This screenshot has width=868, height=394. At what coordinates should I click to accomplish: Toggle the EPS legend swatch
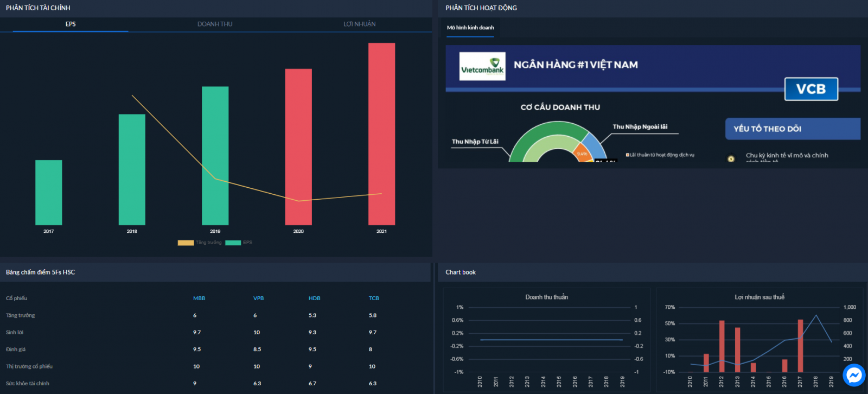[x=233, y=243]
